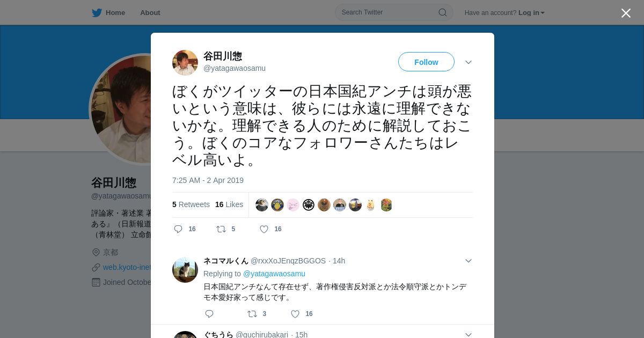Click the search magnifier icon
The width and height of the screenshot is (644, 338).
coord(443,12)
